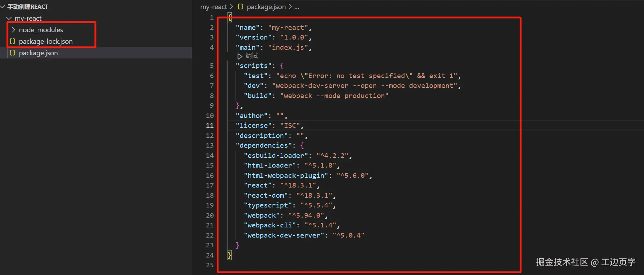Click the "react-dom" dependency name
Viewport: 644px width, 275px height.
tap(266, 196)
